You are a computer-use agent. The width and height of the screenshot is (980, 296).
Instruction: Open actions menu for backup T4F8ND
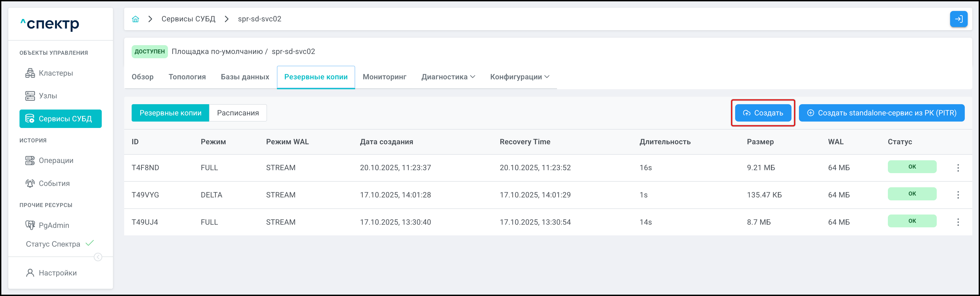point(958,168)
